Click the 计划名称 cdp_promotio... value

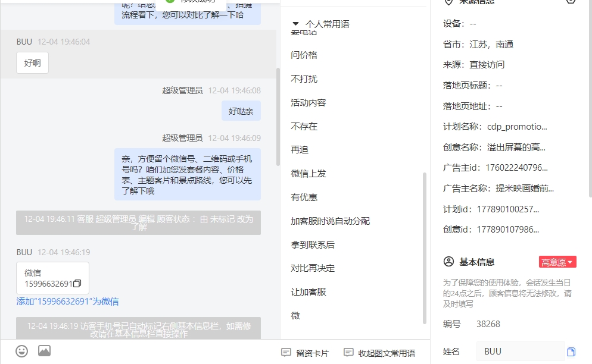point(517,127)
